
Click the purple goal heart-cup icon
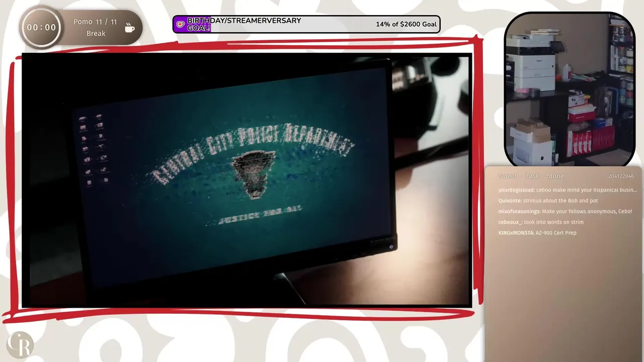click(180, 24)
